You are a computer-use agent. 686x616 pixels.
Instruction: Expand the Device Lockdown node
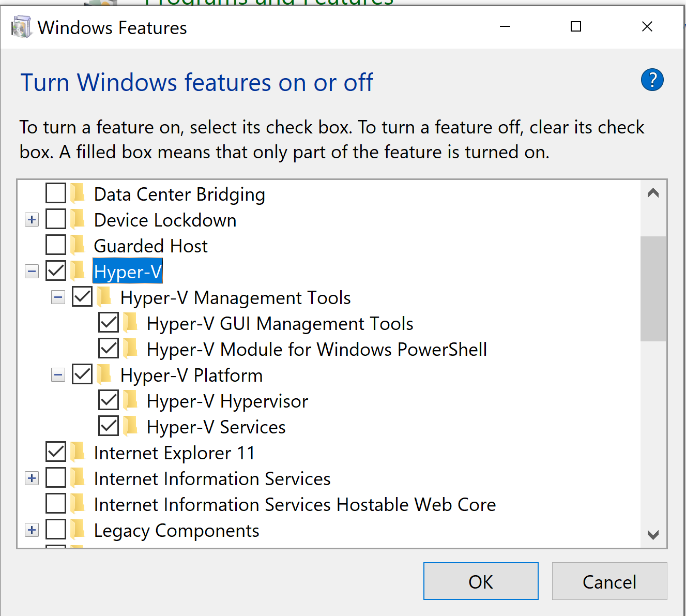pos(32,220)
